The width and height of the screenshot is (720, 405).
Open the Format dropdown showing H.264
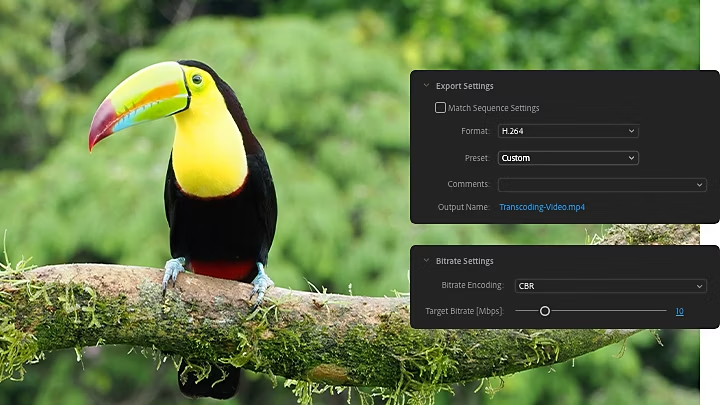pyautogui.click(x=568, y=131)
